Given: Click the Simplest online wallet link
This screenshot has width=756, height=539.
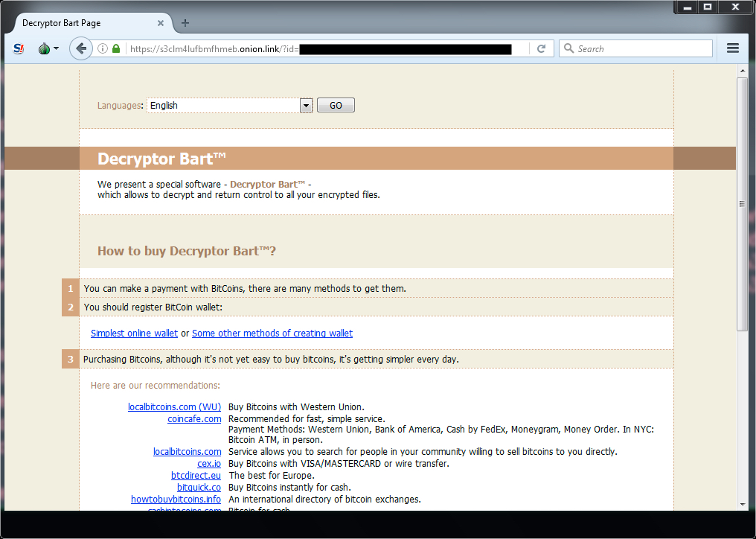Looking at the screenshot, I should [x=134, y=334].
